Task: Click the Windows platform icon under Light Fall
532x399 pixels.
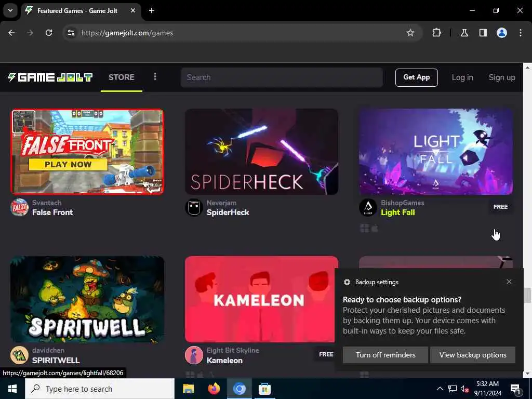Action: pos(364,229)
